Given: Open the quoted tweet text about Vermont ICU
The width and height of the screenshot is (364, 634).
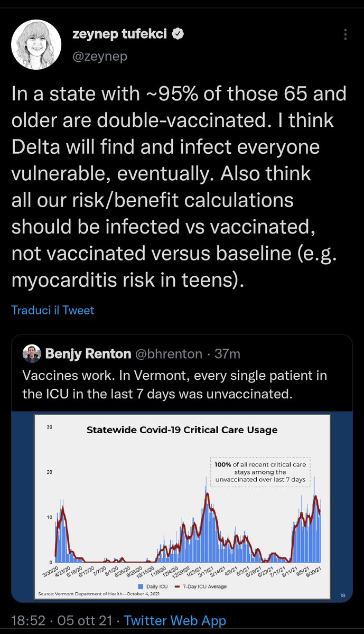Looking at the screenshot, I should pyautogui.click(x=174, y=384).
